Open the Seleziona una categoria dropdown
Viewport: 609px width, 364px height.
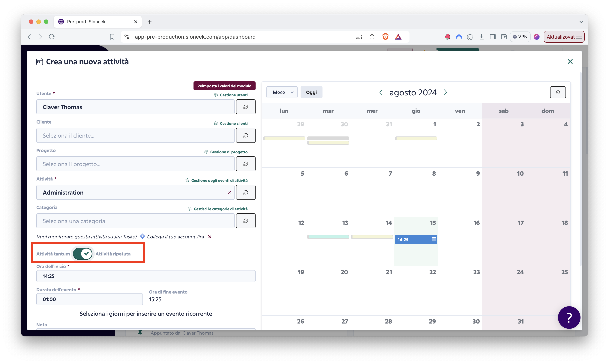[x=135, y=221]
